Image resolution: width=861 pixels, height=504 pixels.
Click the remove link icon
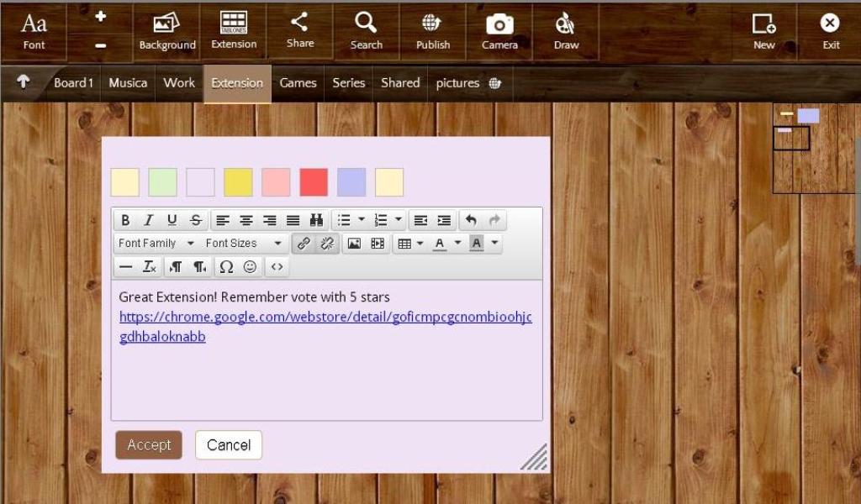(x=328, y=244)
